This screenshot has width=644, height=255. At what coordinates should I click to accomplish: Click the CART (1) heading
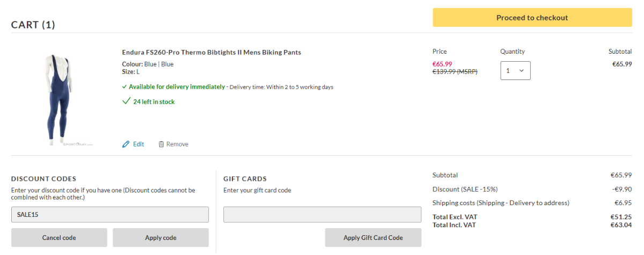pos(33,25)
